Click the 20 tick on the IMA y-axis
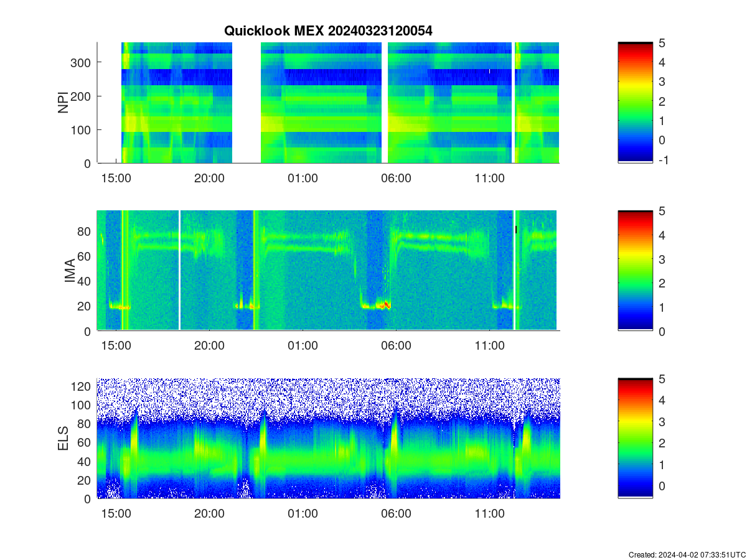 pyautogui.click(x=85, y=306)
